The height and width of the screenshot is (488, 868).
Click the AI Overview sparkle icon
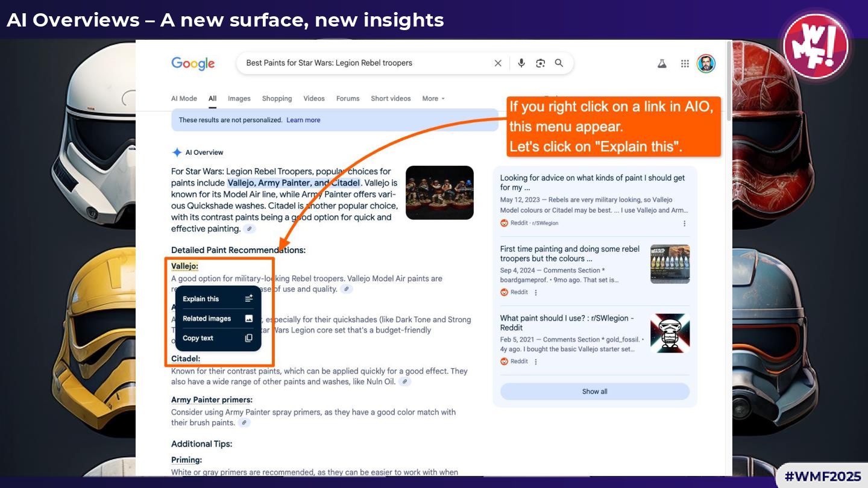coord(177,152)
